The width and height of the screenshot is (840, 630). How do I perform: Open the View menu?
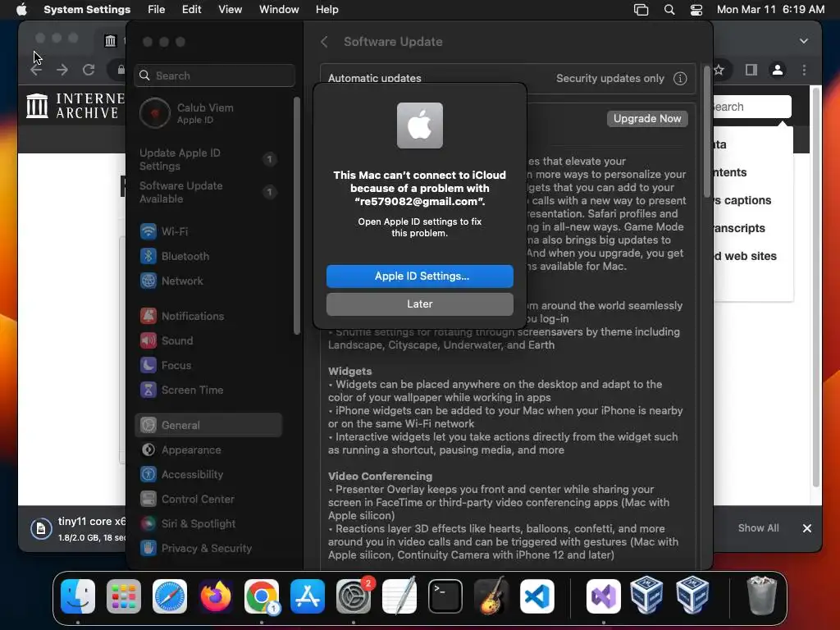click(230, 9)
